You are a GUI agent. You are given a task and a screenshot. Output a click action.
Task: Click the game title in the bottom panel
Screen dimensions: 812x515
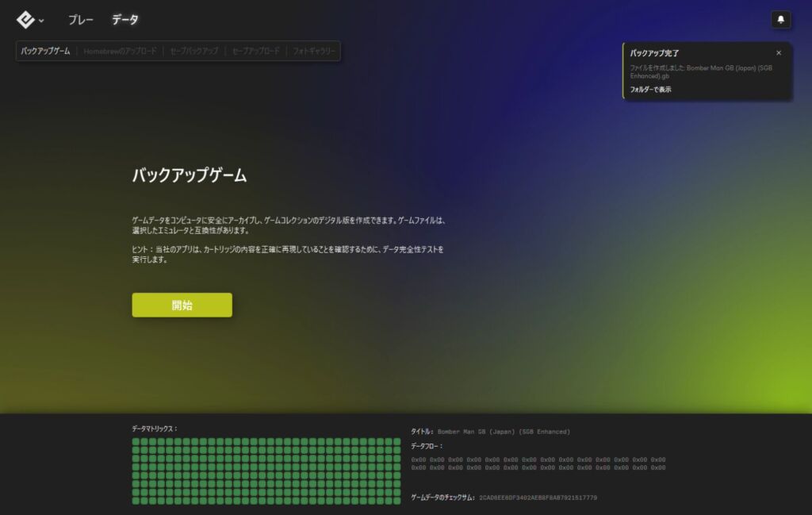coord(504,432)
